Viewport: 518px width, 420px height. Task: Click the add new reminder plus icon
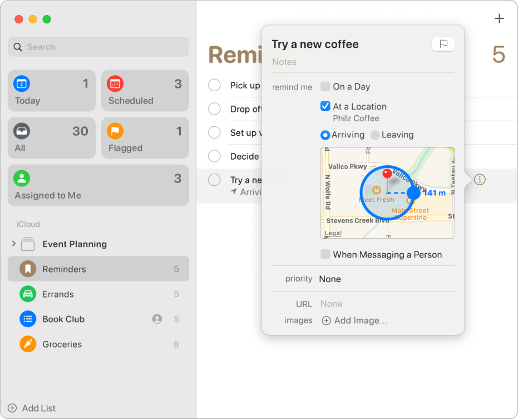[499, 18]
